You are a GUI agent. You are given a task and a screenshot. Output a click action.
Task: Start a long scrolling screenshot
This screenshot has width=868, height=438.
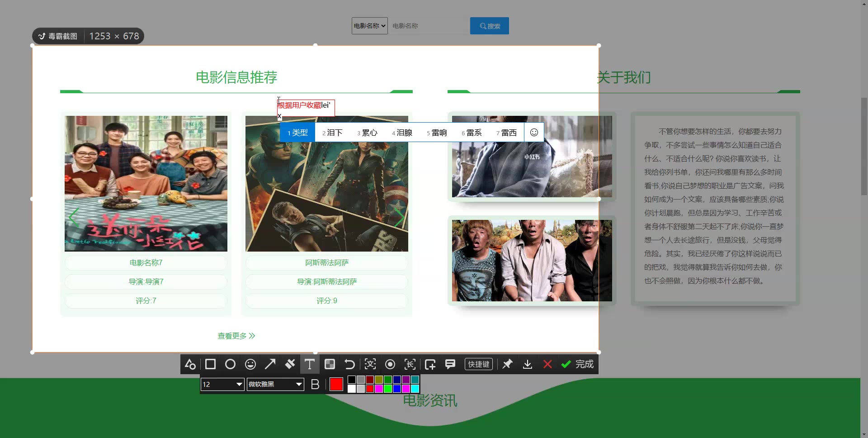(x=410, y=364)
